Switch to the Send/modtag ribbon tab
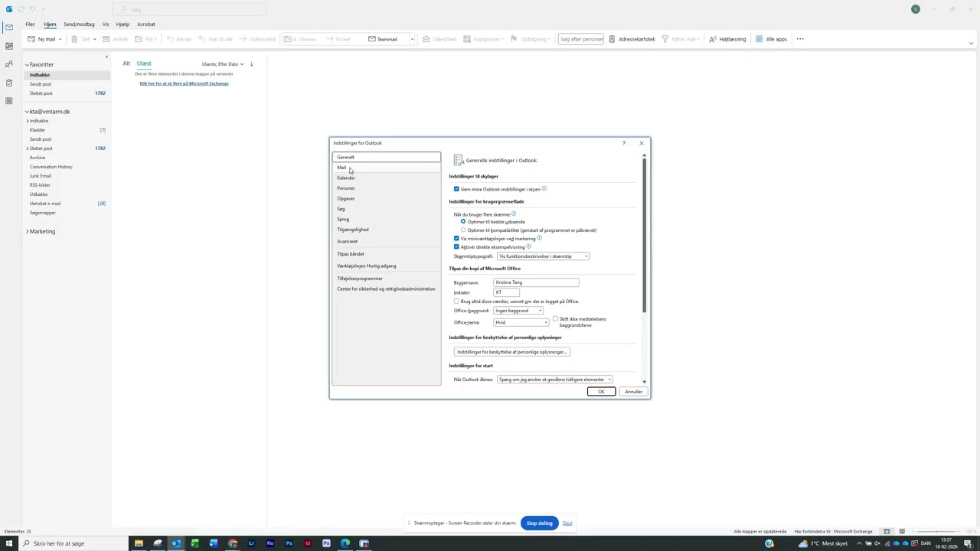This screenshot has width=980, height=551. click(79, 24)
